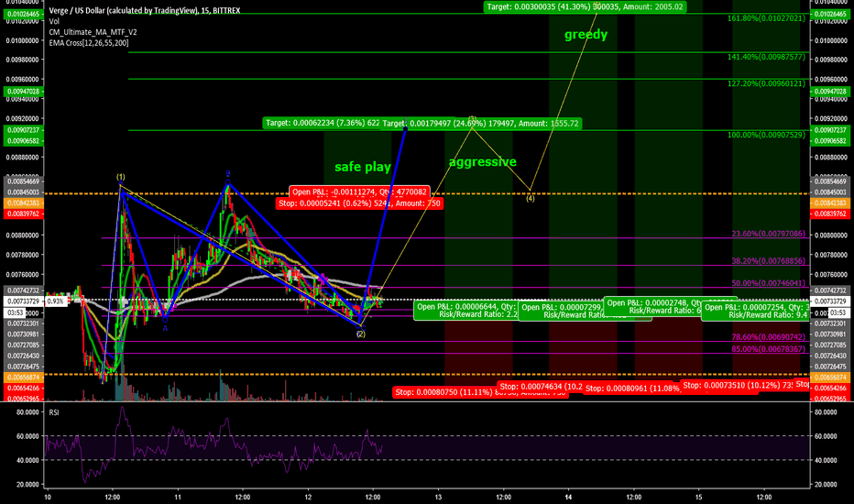This screenshot has width=854, height=504.
Task: Select Stop 0.00080750 (11.11%) label
Action: coord(444,392)
